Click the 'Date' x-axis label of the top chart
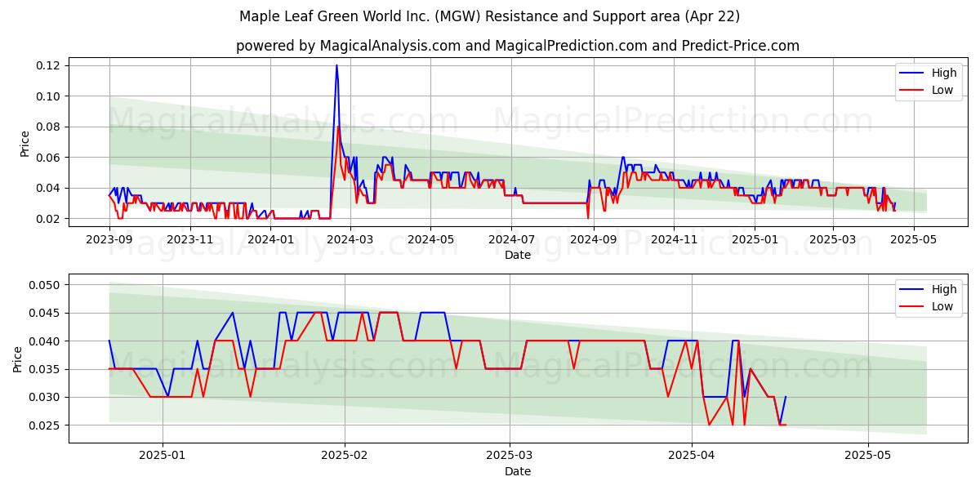Image resolution: width=980 pixels, height=490 pixels. [518, 255]
